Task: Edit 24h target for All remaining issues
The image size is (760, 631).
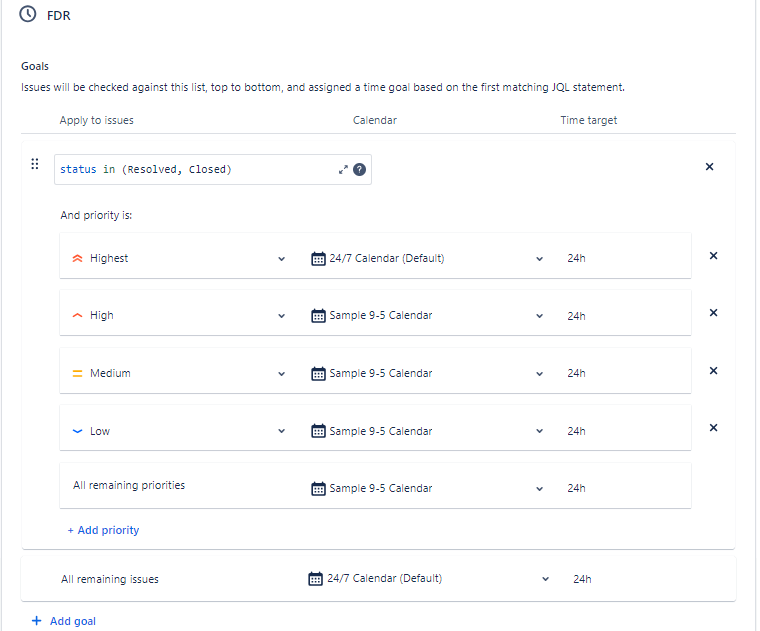Action: (582, 579)
